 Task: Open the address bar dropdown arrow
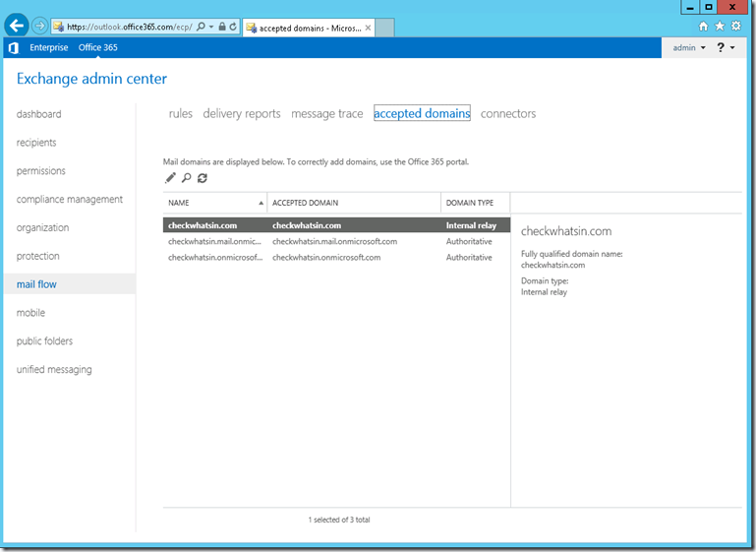pyautogui.click(x=211, y=27)
